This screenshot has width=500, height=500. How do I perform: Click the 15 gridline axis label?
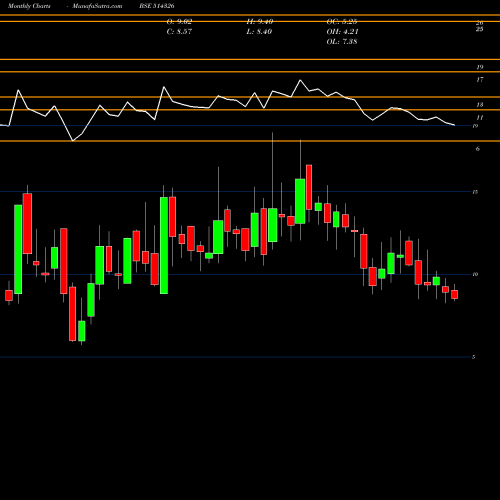(x=475, y=192)
